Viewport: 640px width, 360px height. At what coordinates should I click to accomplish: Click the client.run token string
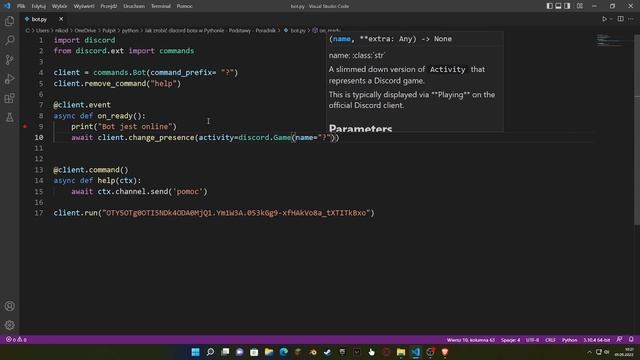click(x=236, y=213)
